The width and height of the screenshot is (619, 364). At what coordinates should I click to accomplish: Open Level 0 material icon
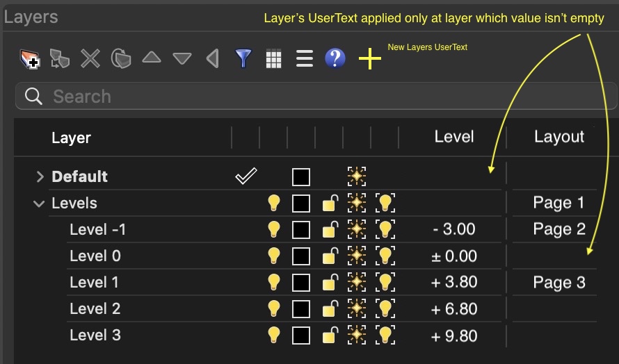[x=357, y=256]
